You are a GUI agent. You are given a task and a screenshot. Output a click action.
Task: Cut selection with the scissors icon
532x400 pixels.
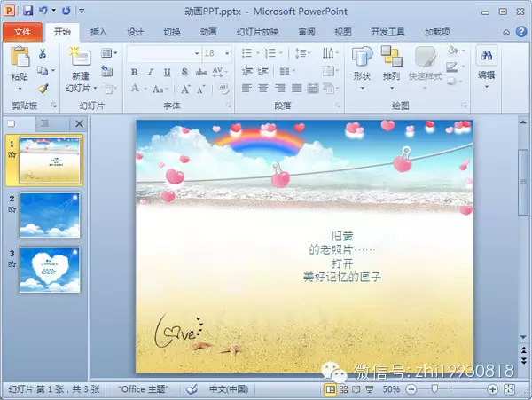coord(43,53)
